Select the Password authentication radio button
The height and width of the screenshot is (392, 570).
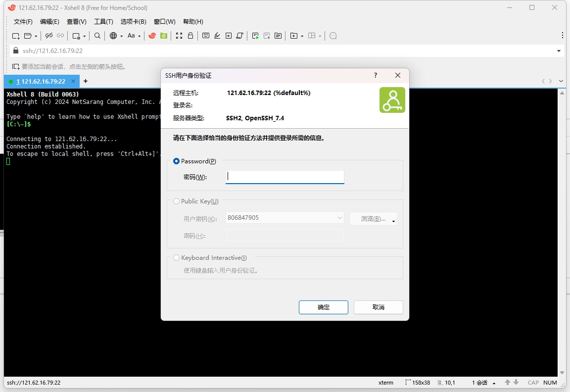click(x=176, y=161)
